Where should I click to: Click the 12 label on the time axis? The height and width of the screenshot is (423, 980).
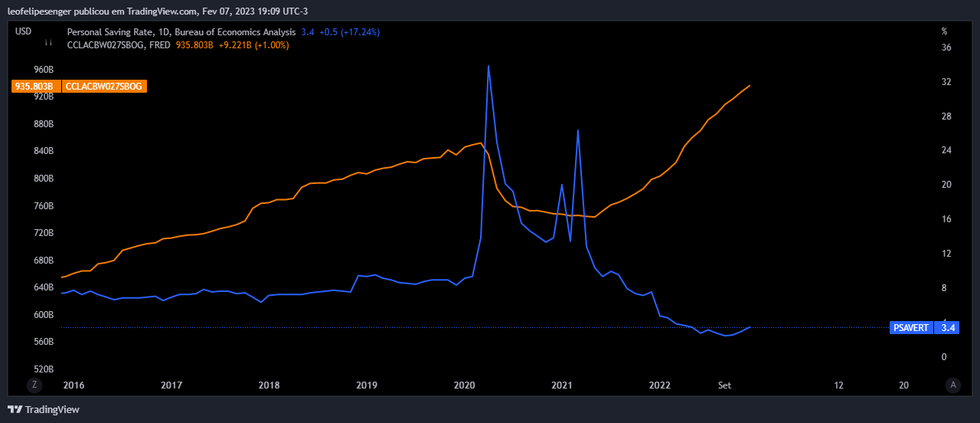tap(839, 385)
